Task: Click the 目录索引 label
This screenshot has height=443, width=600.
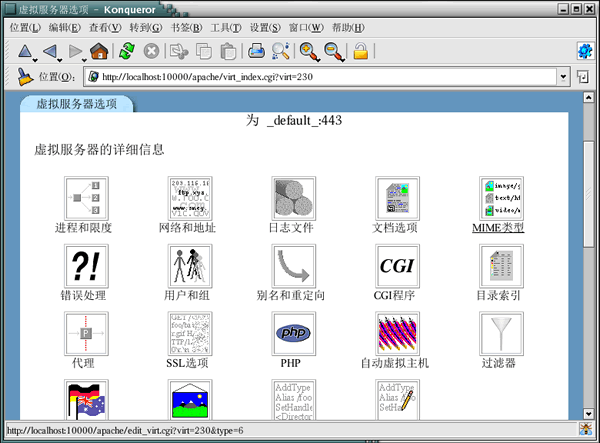Action: pyautogui.click(x=498, y=295)
